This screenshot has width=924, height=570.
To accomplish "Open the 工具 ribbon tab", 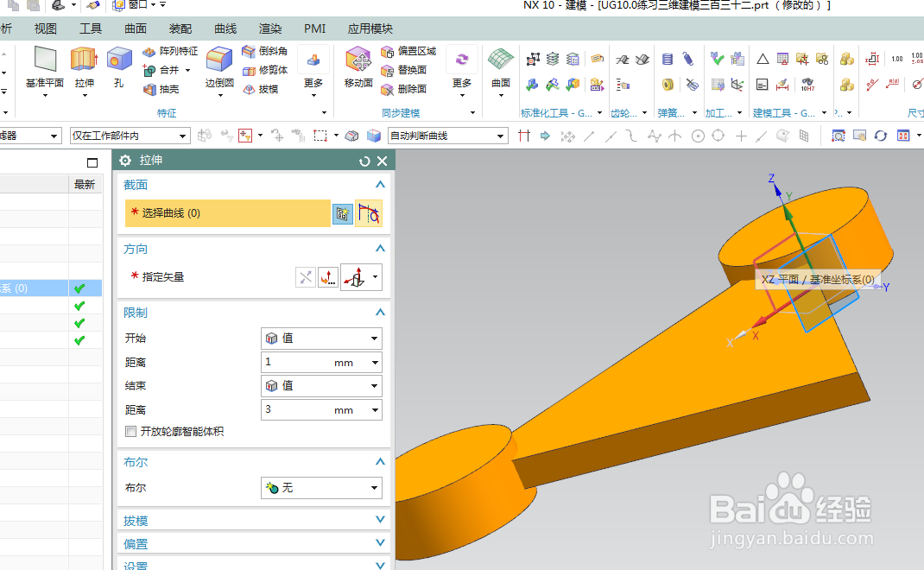I will [91, 28].
